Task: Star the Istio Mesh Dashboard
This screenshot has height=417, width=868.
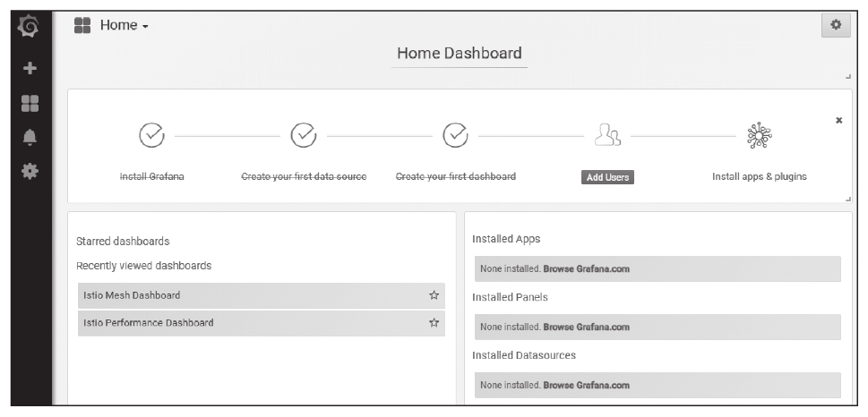Action: [x=434, y=295]
